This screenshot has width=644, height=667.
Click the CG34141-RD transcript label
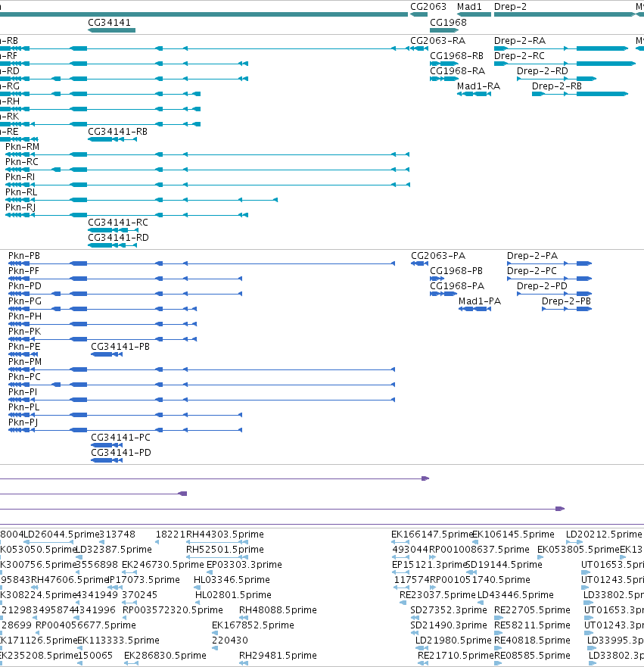[119, 238]
